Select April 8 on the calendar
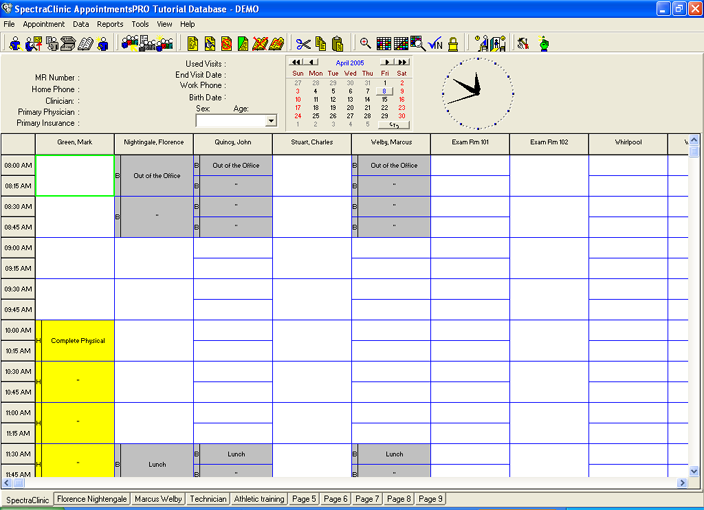This screenshot has height=510, width=704. [384, 91]
